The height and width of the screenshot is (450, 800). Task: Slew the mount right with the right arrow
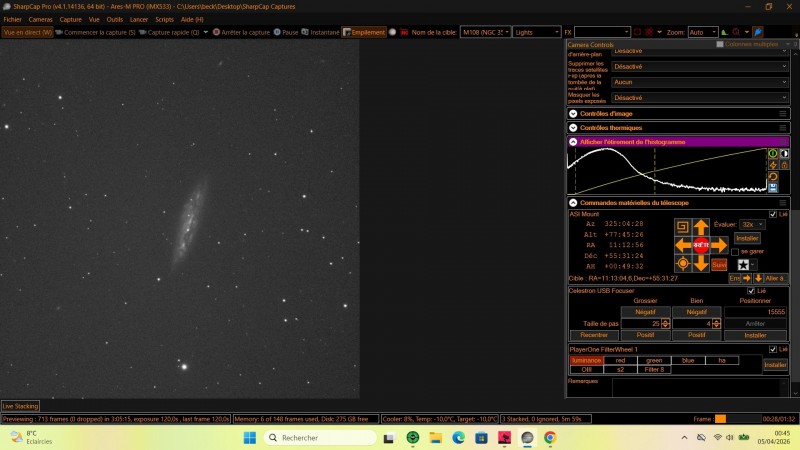point(719,245)
